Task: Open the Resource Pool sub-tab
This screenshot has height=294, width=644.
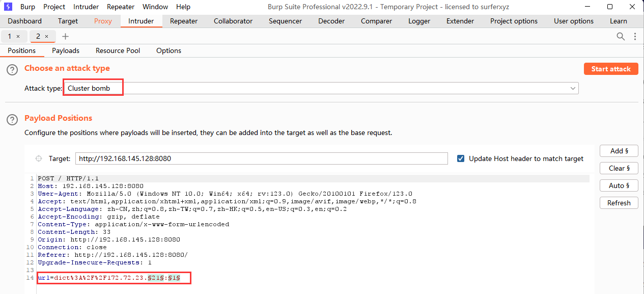Action: 118,50
